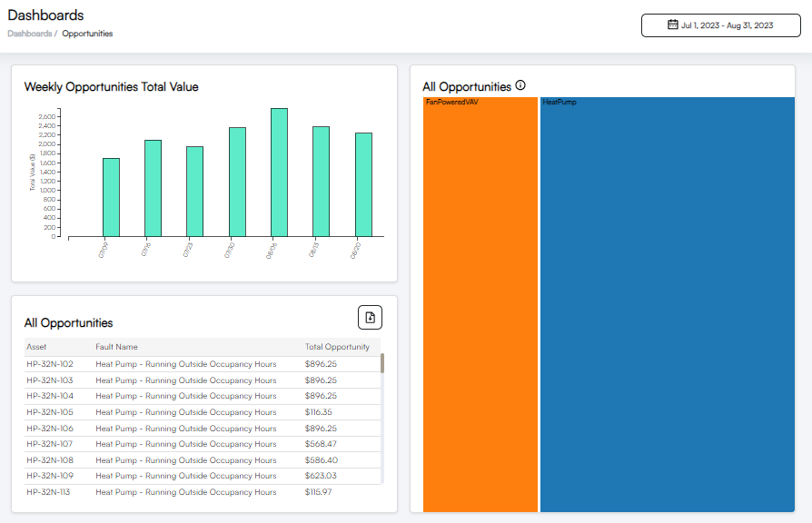This screenshot has height=523, width=812.
Task: Click the table's vertical scrollbar thumb
Action: [x=382, y=363]
